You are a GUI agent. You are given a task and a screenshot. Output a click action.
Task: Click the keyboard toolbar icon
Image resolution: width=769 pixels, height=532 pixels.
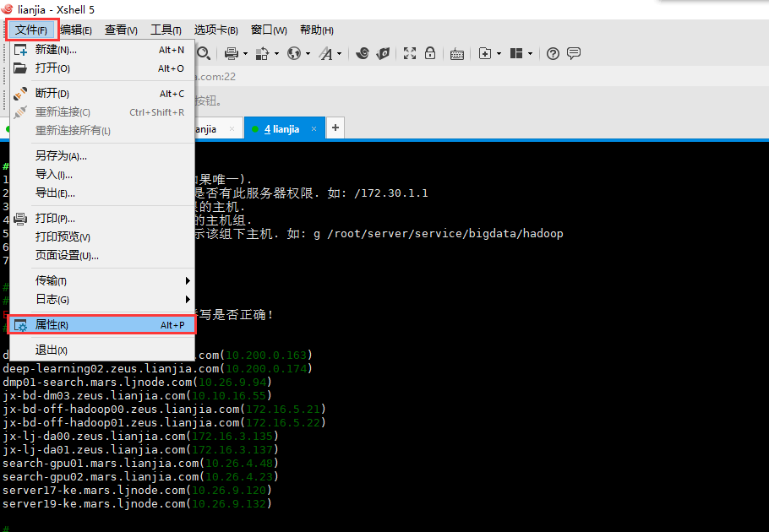[x=457, y=54]
